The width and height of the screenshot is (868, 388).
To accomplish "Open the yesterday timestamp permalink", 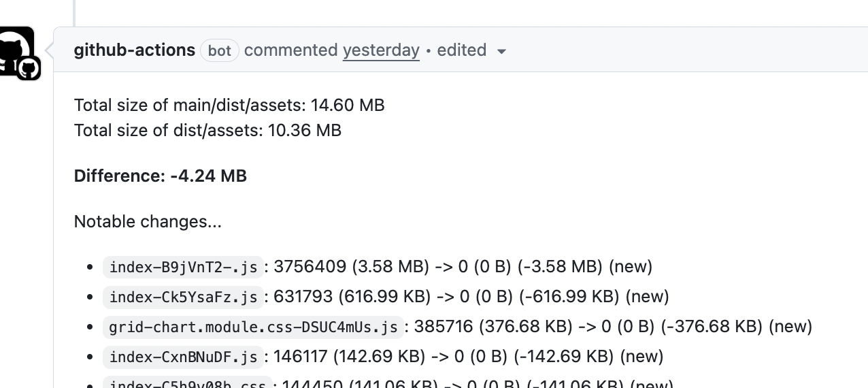I will [x=381, y=50].
